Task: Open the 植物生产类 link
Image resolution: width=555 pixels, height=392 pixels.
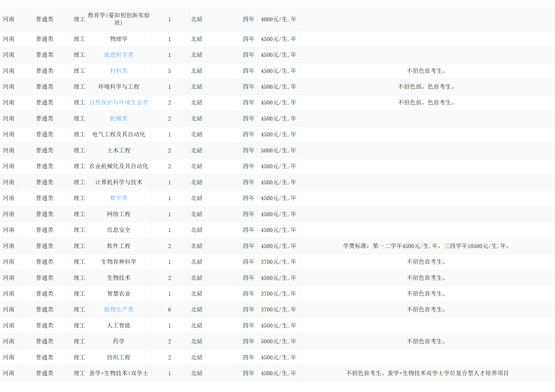Action: point(119,309)
